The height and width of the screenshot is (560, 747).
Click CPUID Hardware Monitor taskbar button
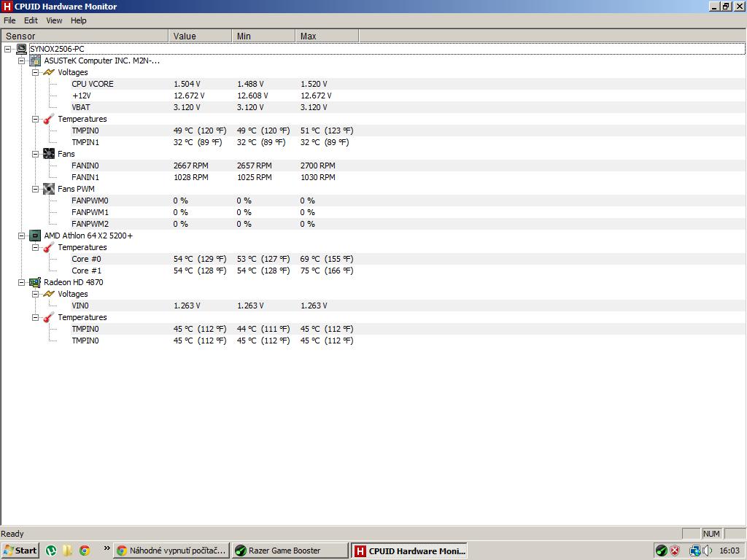pos(409,551)
